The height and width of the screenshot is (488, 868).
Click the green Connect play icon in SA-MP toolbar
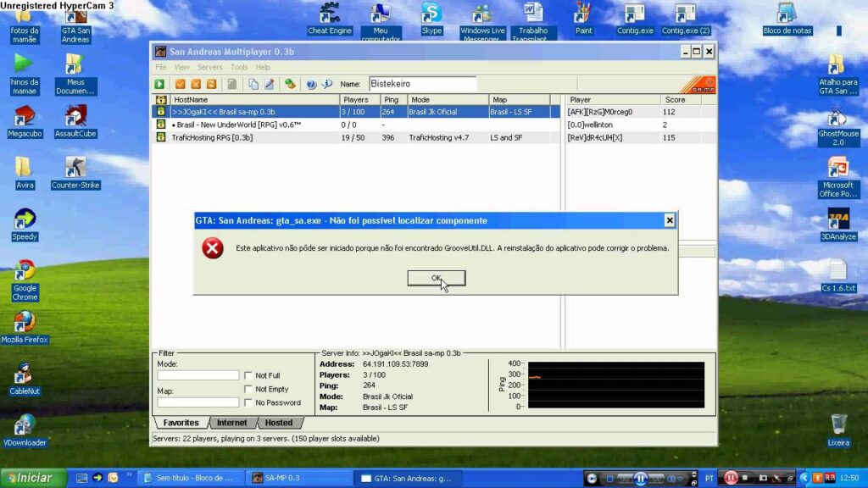coord(159,84)
